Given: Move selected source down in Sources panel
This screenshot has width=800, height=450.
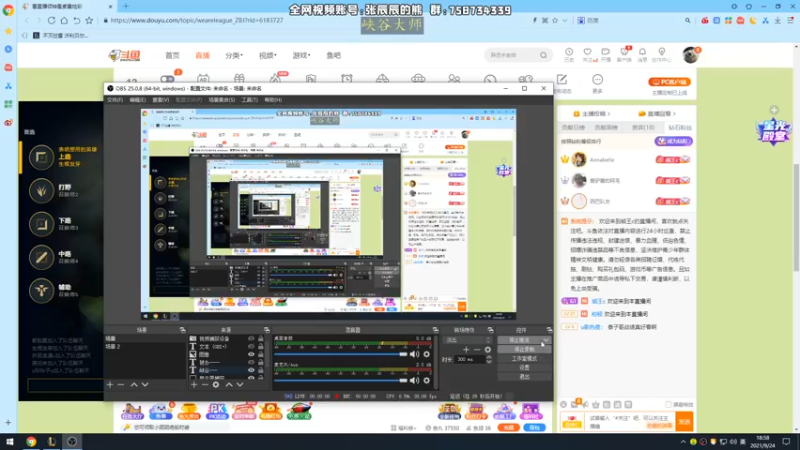Looking at the screenshot, I should 240,385.
